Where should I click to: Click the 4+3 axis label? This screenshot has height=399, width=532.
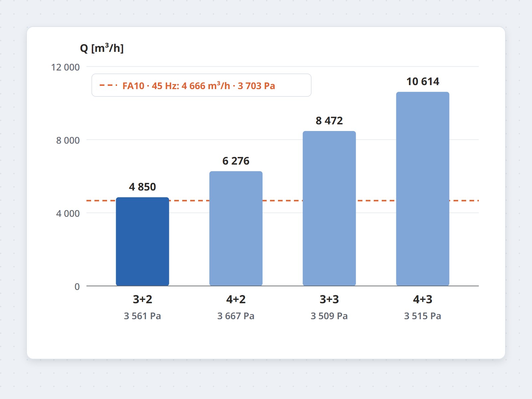423,299
